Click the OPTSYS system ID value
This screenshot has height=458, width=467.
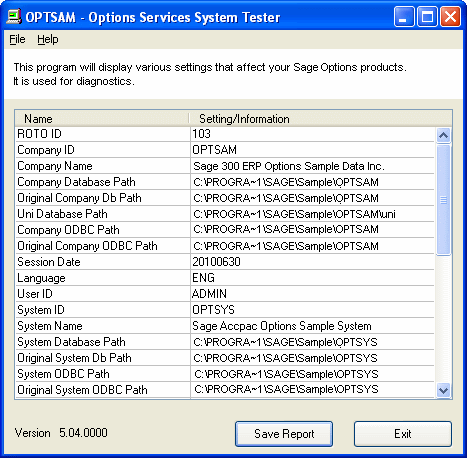pyautogui.click(x=213, y=310)
